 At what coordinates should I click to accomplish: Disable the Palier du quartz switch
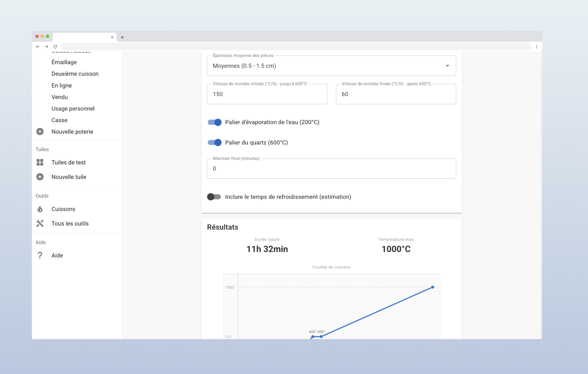214,142
